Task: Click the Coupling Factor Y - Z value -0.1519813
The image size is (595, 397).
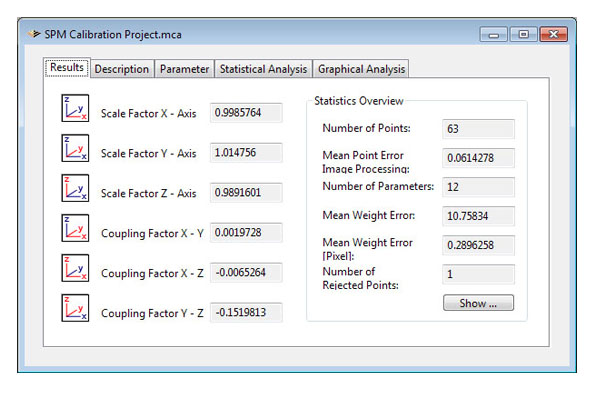Action: [246, 312]
